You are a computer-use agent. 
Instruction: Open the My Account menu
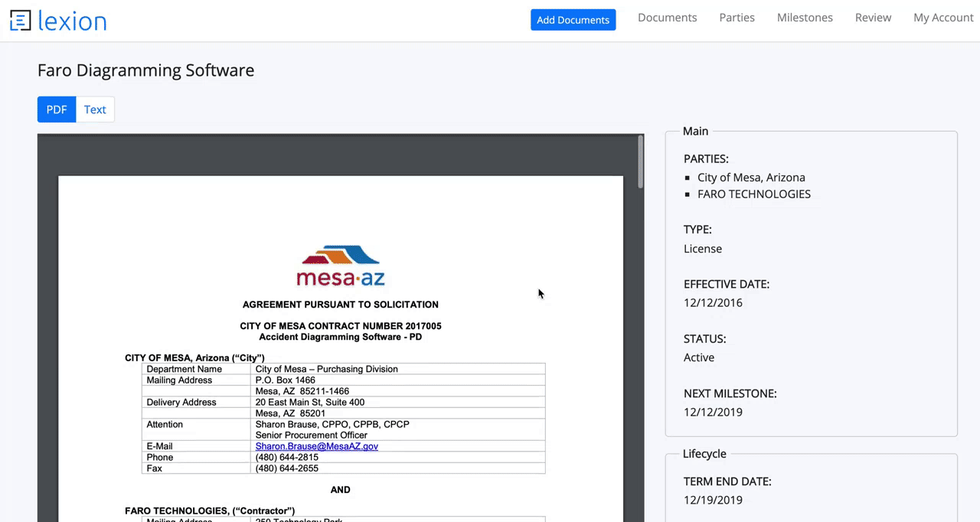click(942, 18)
